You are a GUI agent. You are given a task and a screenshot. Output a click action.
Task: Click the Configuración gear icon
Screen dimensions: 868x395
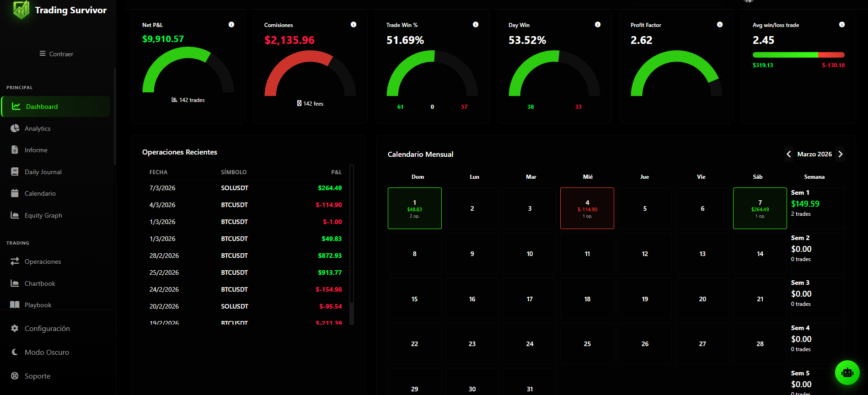point(15,328)
